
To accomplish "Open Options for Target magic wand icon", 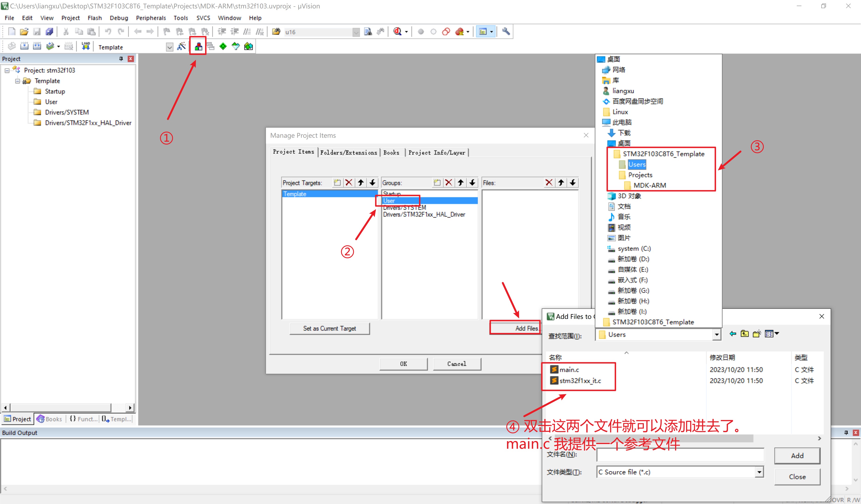I will pyautogui.click(x=181, y=46).
